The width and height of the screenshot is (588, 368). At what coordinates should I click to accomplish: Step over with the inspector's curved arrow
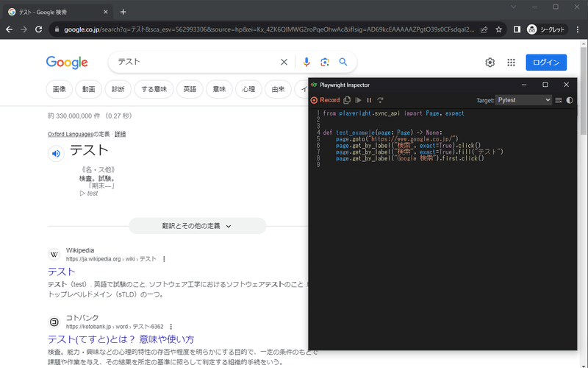(380, 100)
